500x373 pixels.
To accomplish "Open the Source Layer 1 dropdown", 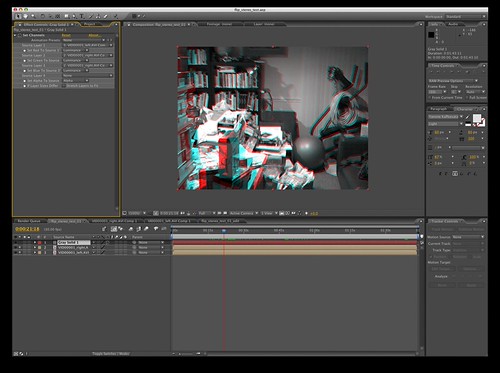I will pos(88,45).
